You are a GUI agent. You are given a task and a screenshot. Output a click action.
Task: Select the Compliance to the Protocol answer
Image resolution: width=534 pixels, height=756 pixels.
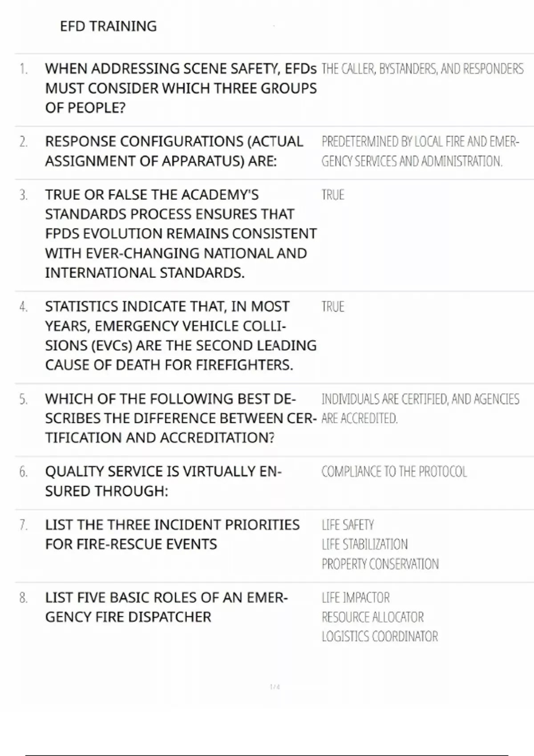pyautogui.click(x=394, y=472)
